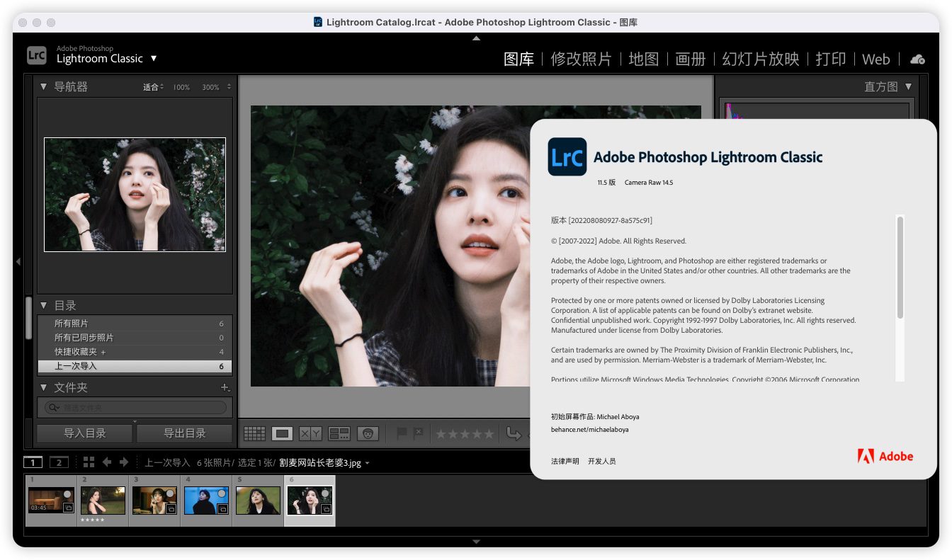Open the 打印 module
Viewport: 952px width, 560px height.
[x=831, y=59]
